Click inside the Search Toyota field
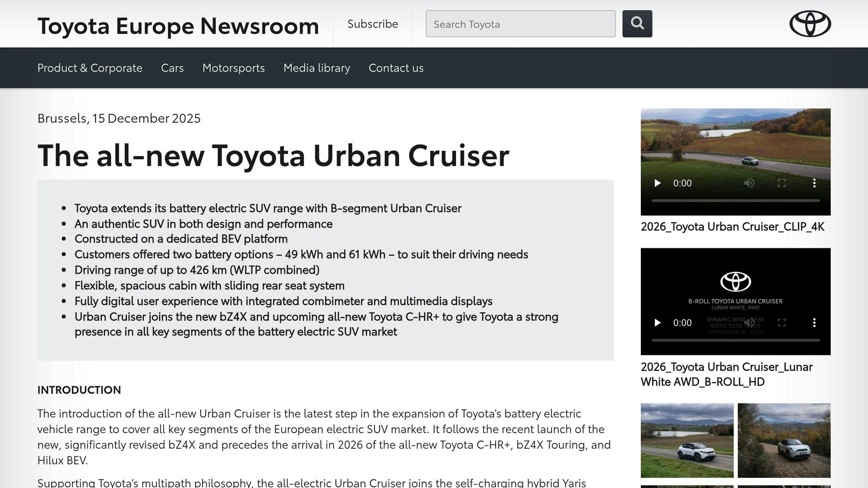The image size is (868, 488). [520, 24]
